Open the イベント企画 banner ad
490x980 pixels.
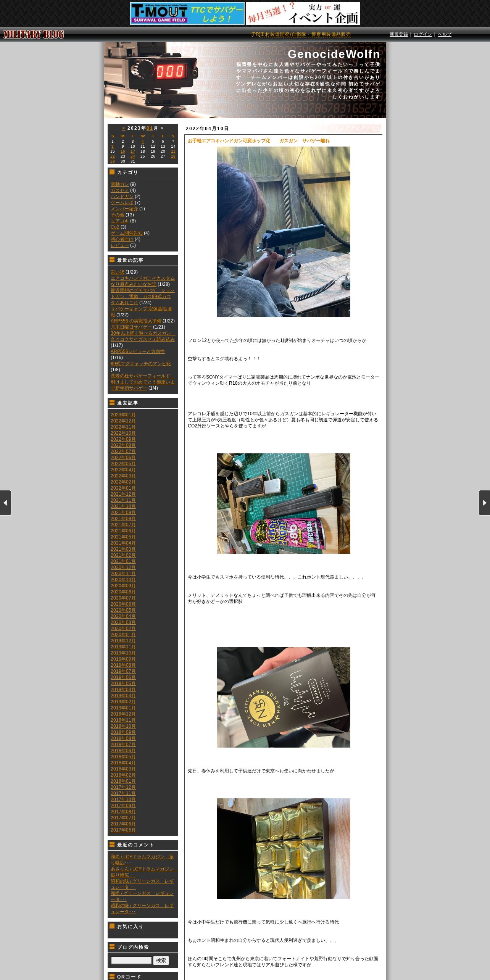[x=303, y=13]
